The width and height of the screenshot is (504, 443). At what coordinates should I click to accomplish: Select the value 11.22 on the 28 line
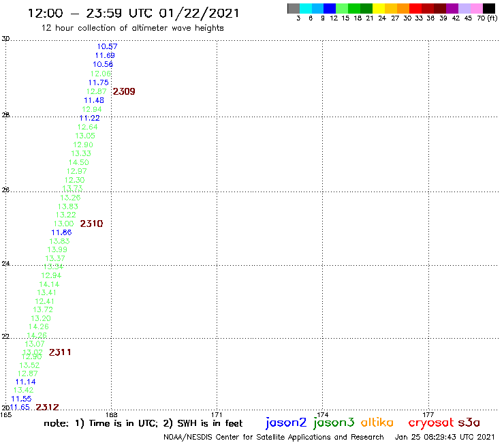click(90, 118)
